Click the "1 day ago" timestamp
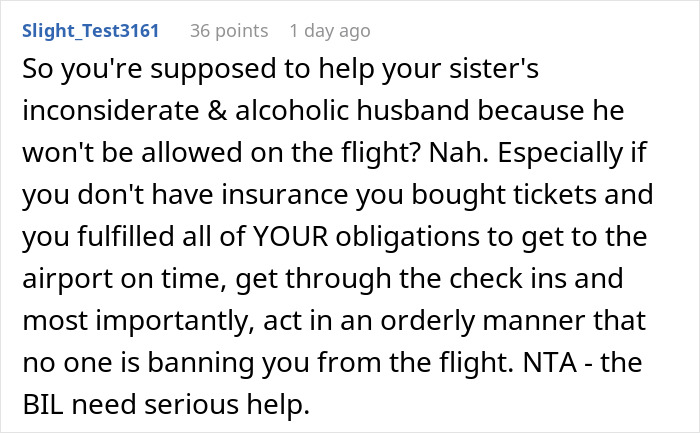The width and height of the screenshot is (700, 433). point(329,30)
